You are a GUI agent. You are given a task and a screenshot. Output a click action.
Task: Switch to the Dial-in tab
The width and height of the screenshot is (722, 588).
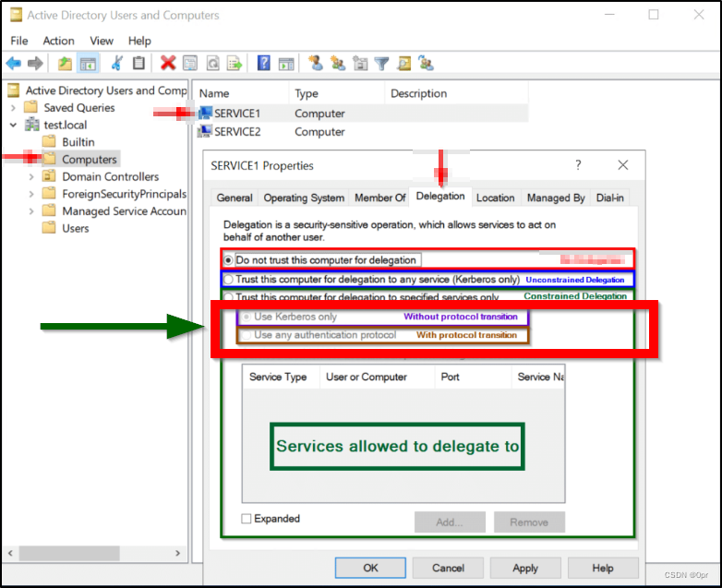click(x=610, y=198)
